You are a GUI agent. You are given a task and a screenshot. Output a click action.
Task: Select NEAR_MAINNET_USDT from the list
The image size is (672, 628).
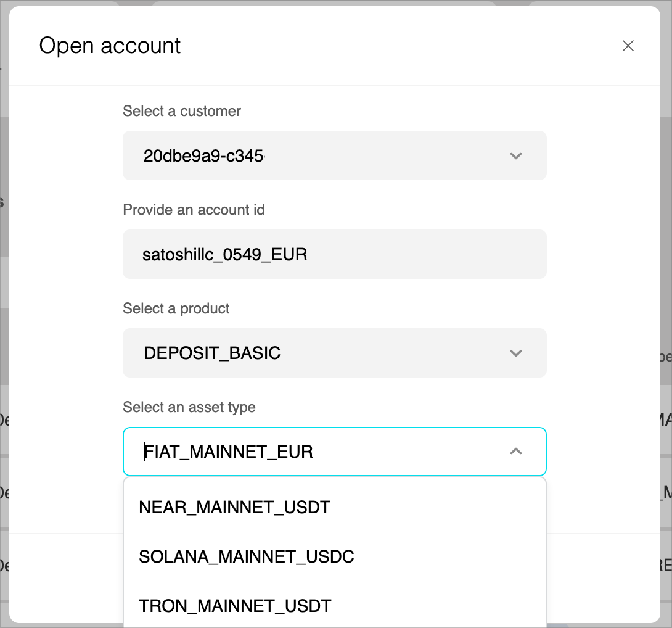click(x=235, y=507)
